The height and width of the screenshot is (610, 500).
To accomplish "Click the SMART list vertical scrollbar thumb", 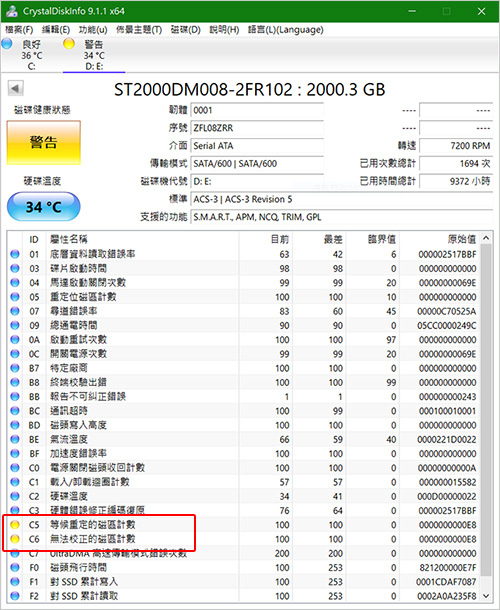I will point(486,409).
